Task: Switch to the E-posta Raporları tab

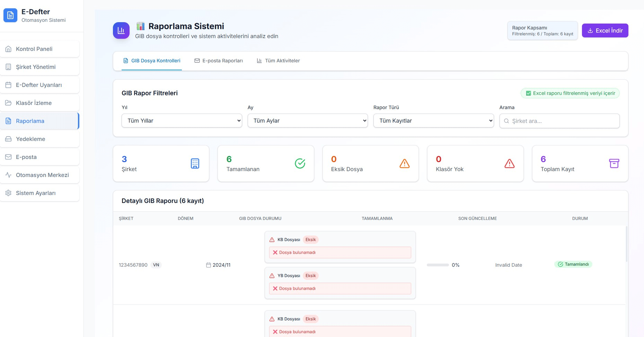Action: (219, 61)
